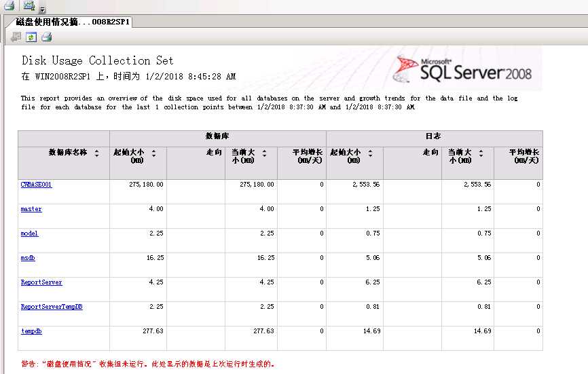Click CXBASE001 log start size 2,553.56
This screenshot has height=374, width=588.
tap(366, 185)
